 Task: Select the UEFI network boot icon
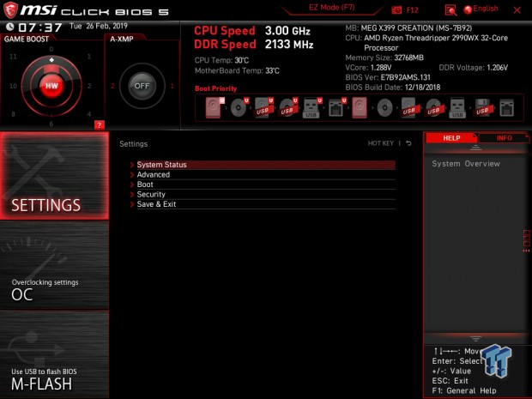(x=337, y=107)
